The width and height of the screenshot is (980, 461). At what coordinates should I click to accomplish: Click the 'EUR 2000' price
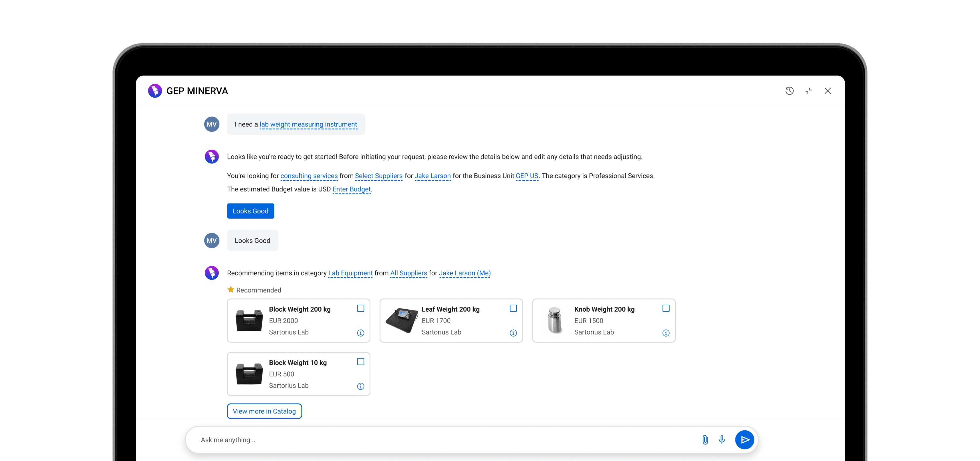pos(283,320)
